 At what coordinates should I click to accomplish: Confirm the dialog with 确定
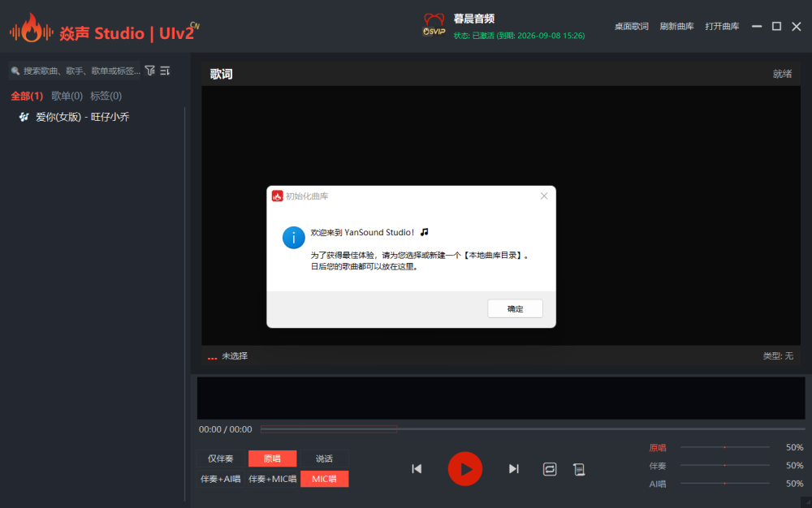coord(516,309)
